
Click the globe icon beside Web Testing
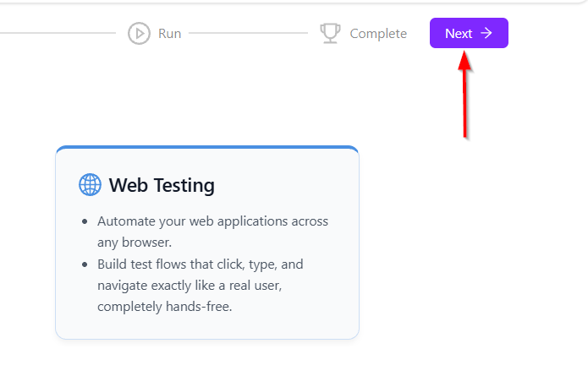click(90, 185)
